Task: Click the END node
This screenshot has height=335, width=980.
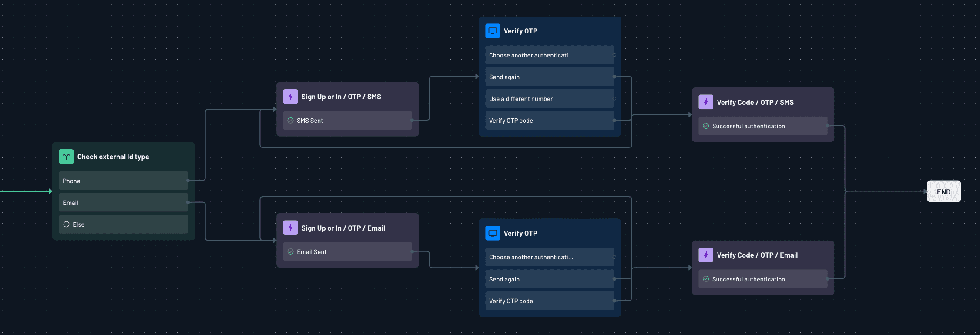Action: click(x=943, y=191)
